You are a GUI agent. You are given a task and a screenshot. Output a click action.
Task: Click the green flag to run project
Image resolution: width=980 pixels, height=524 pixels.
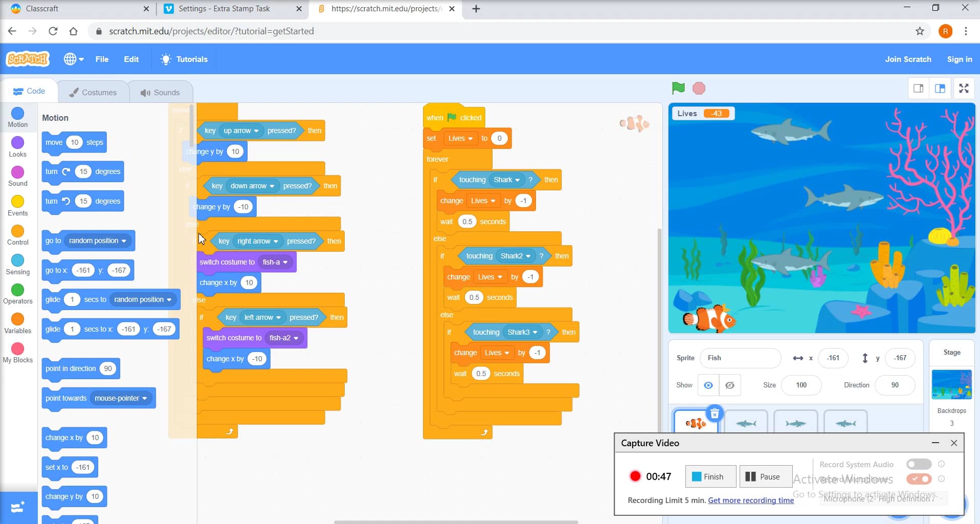pos(678,88)
